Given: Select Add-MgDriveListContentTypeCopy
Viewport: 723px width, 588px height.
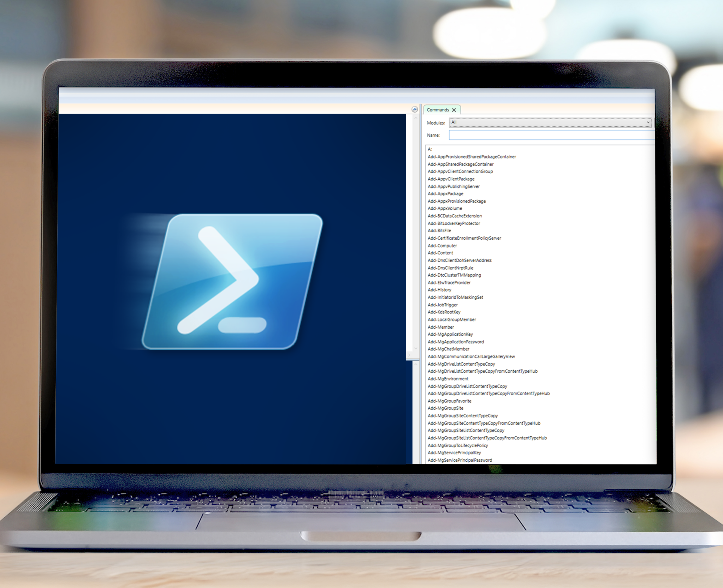Looking at the screenshot, I should click(461, 364).
